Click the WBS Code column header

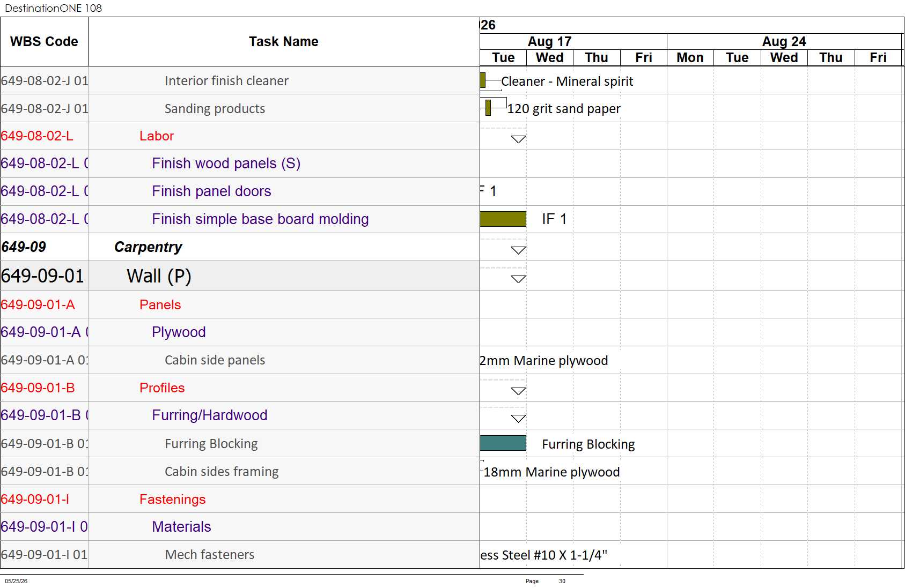tap(44, 41)
